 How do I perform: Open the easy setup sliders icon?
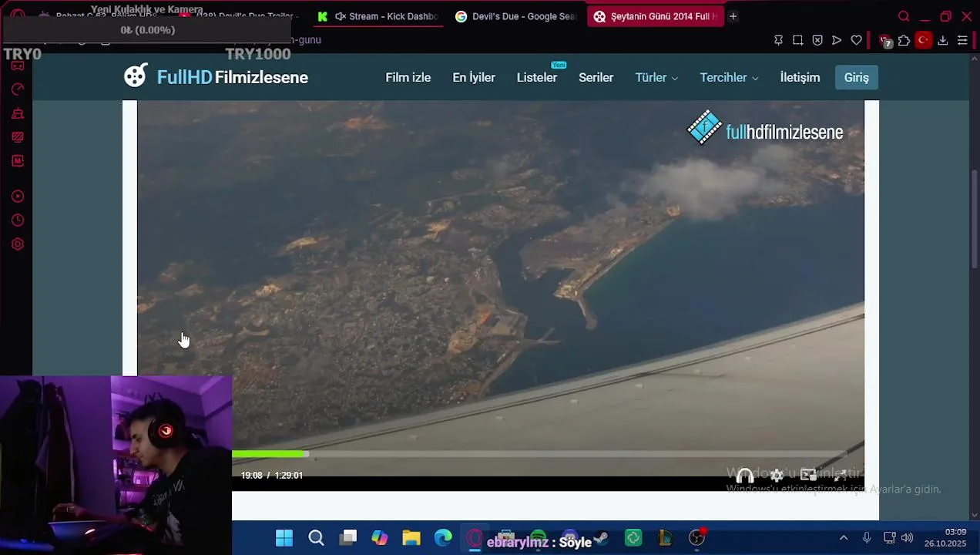point(962,40)
